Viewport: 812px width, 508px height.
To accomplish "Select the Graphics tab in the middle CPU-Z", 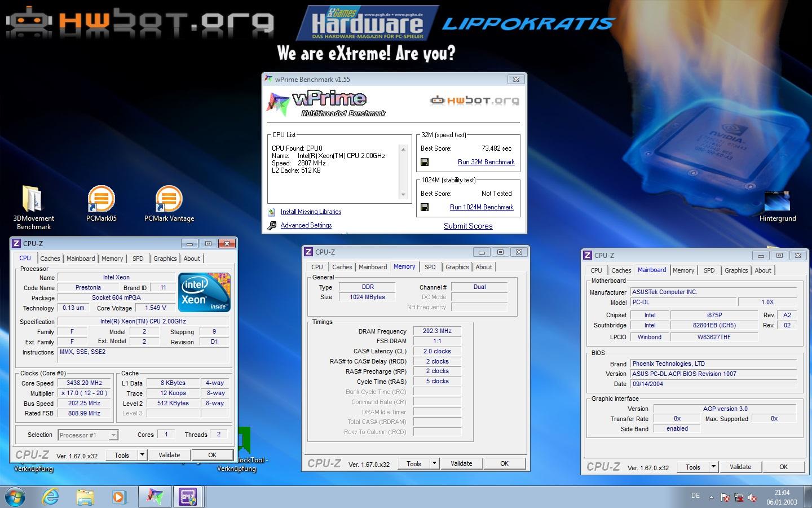I will tap(457, 267).
